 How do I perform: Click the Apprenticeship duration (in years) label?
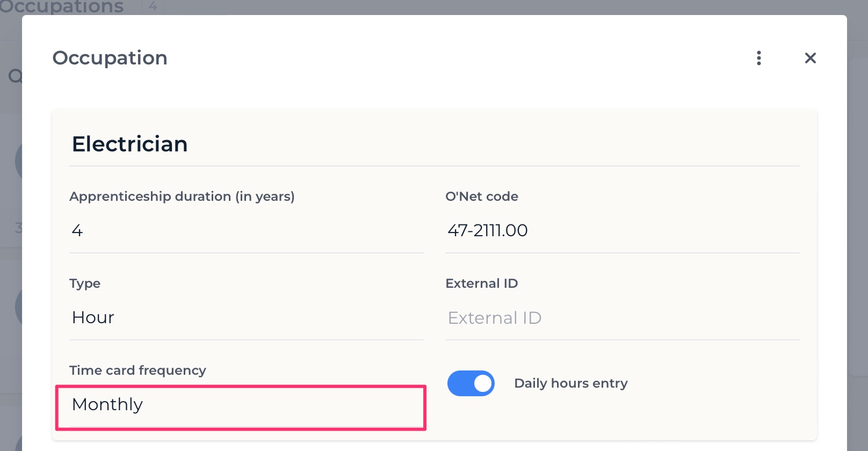click(x=182, y=197)
